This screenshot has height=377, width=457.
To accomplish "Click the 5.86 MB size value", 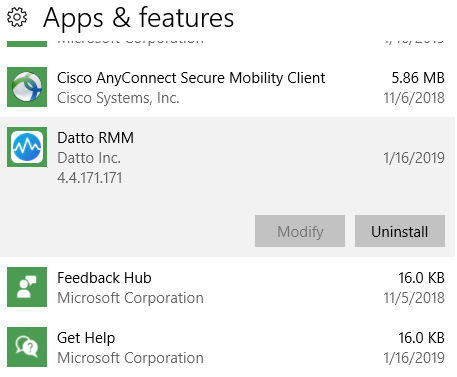I will click(x=418, y=78).
